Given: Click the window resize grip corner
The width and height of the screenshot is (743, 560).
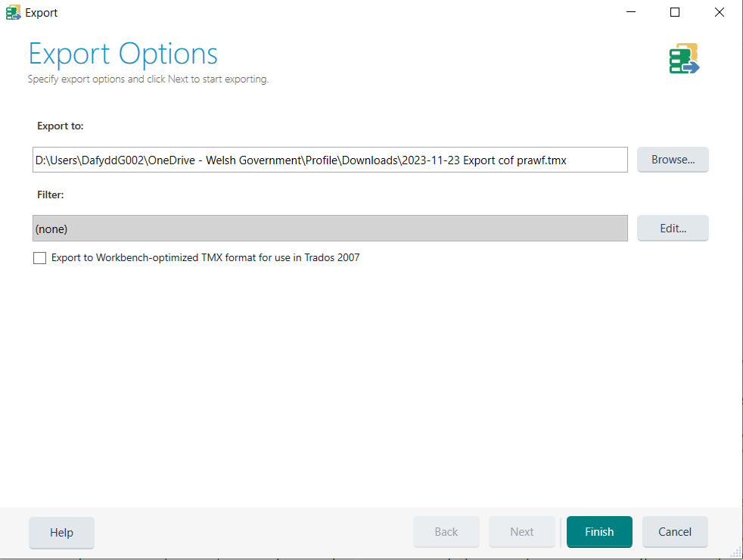Looking at the screenshot, I should [x=736, y=552].
